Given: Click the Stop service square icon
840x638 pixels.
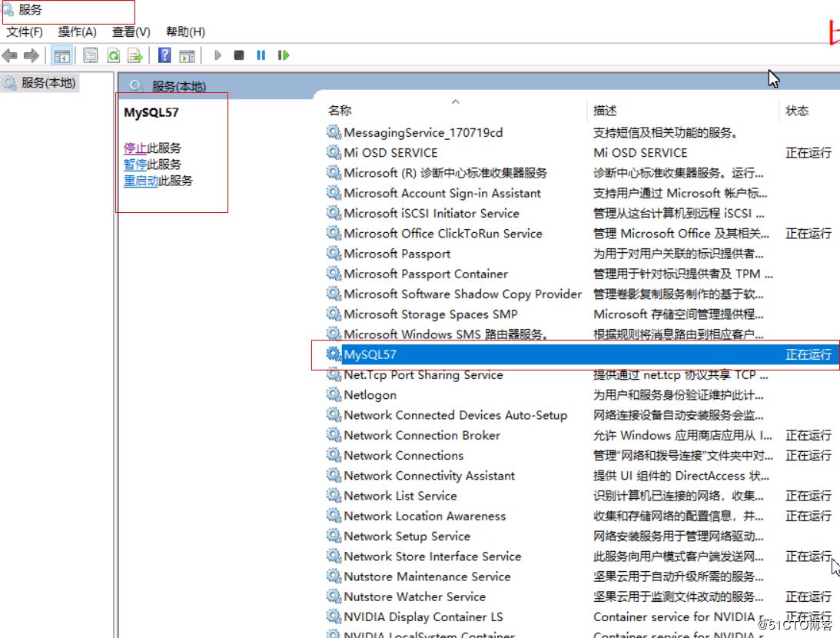Looking at the screenshot, I should (x=239, y=55).
